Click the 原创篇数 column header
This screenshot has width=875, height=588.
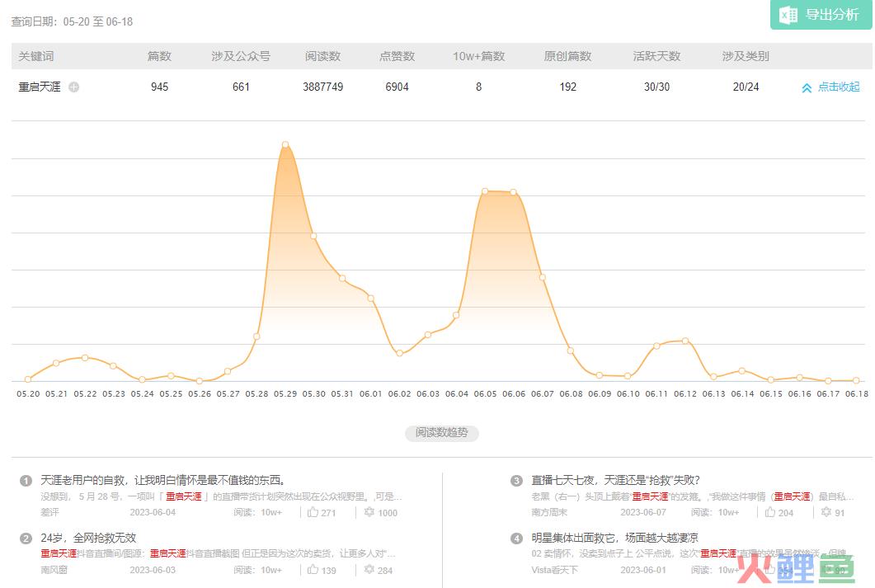[x=567, y=56]
